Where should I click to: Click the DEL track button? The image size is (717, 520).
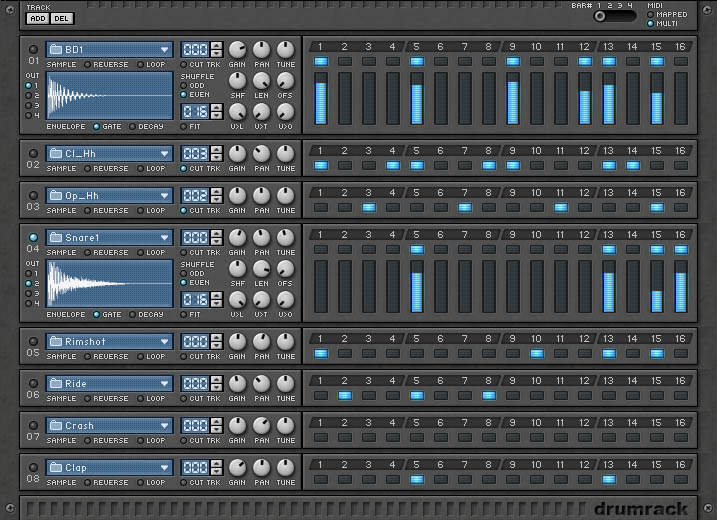pos(62,18)
